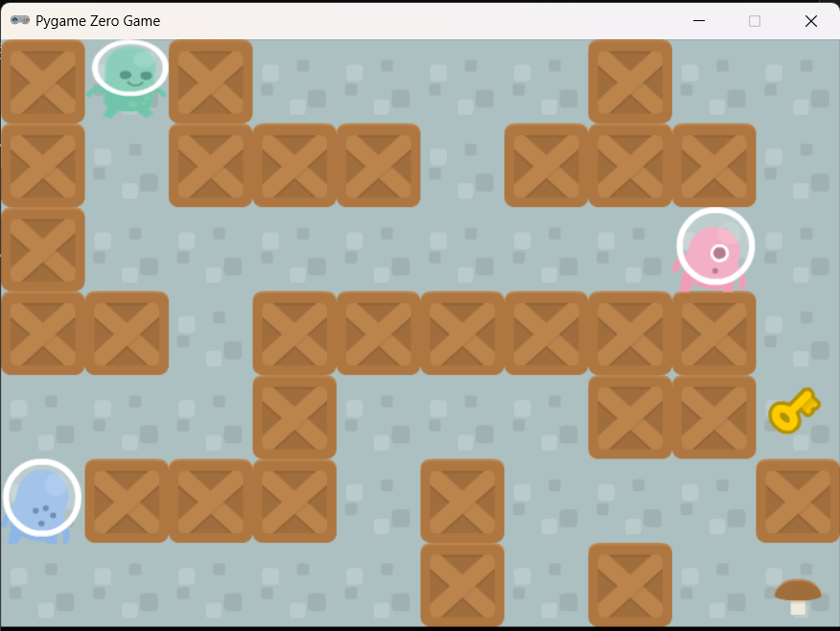The height and width of the screenshot is (631, 840).
Task: Select the pink one-eyed alien
Action: coord(714,251)
